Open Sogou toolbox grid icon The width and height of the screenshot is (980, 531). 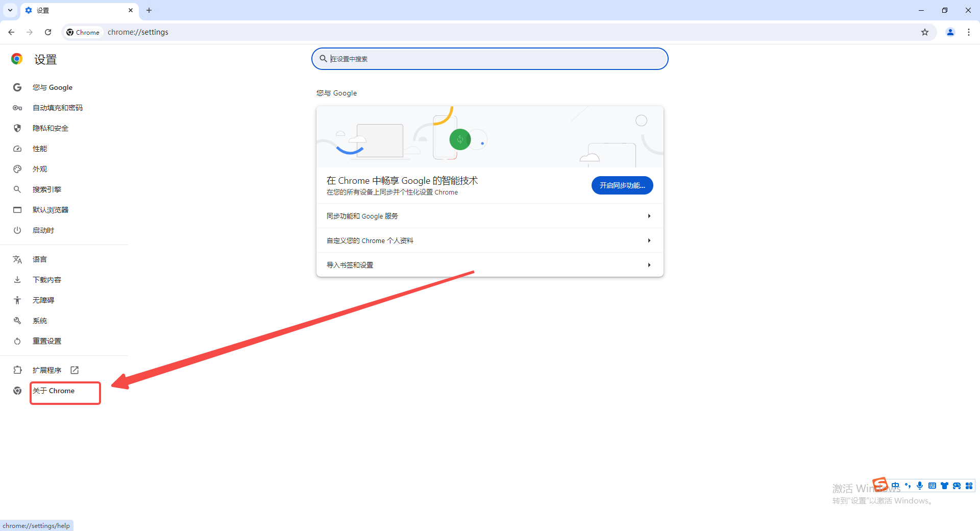point(969,486)
